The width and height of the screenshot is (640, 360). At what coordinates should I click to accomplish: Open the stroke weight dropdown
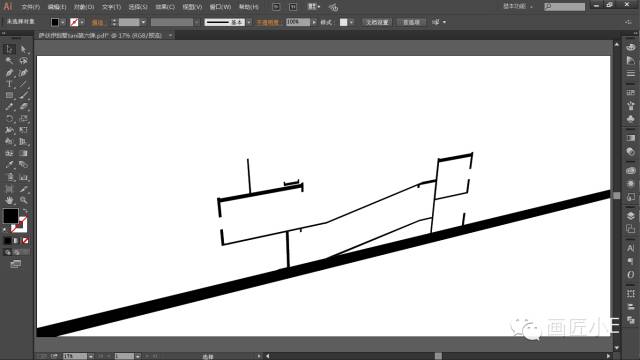[x=143, y=22]
